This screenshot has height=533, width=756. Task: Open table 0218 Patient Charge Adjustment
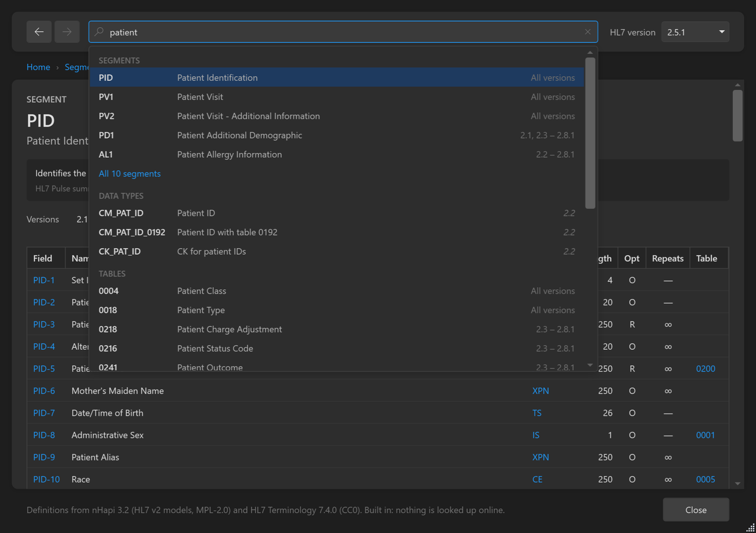coord(337,329)
